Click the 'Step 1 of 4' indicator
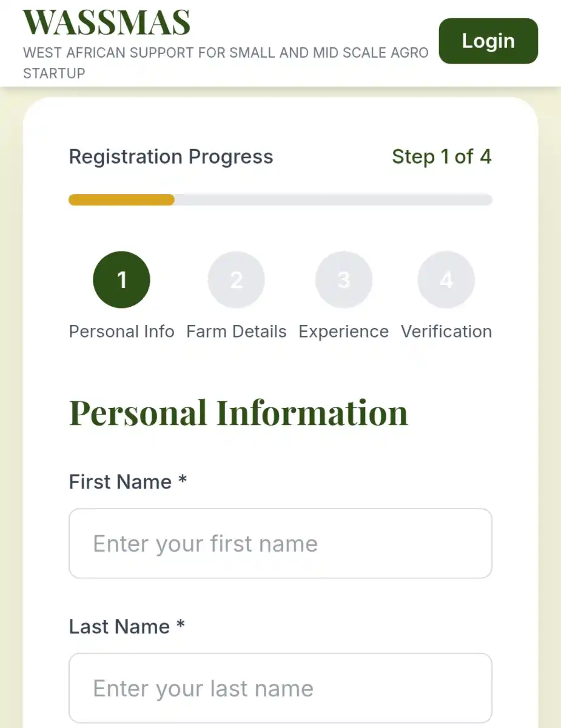Screen dimensions: 561x728 pyautogui.click(x=442, y=157)
